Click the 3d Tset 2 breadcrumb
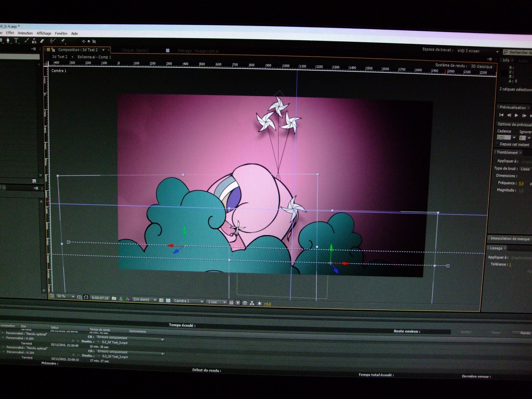Image resolution: width=532 pixels, height=399 pixels. point(60,57)
